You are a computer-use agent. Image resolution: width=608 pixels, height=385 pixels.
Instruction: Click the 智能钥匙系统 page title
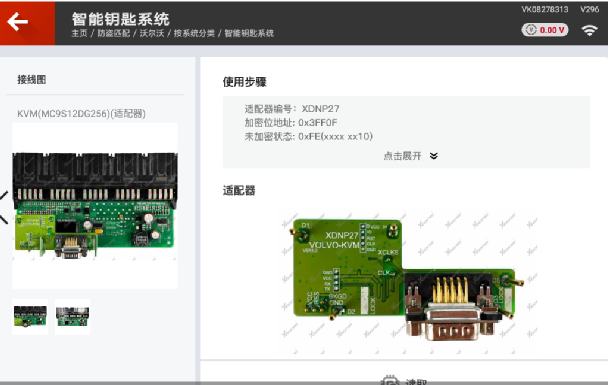click(x=121, y=19)
